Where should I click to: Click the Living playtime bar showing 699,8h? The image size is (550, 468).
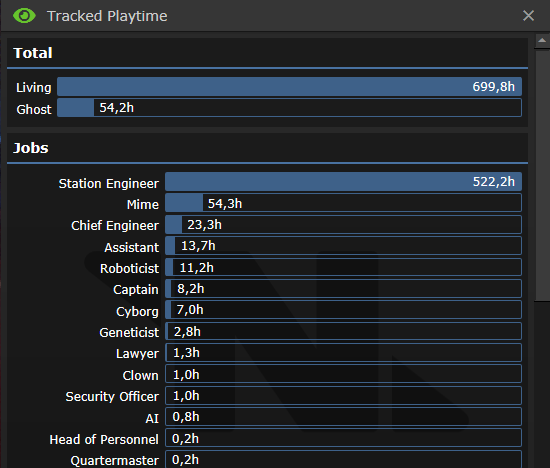point(289,87)
